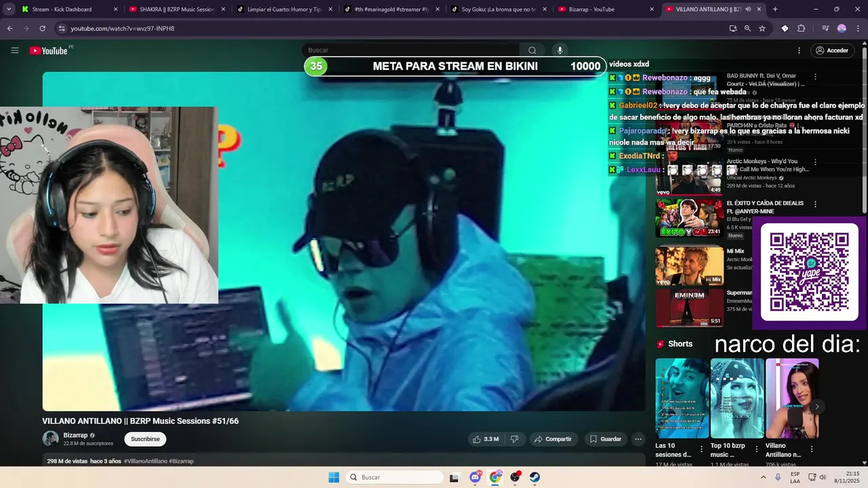Click the Guardar save button
868x488 pixels.
[605, 439]
